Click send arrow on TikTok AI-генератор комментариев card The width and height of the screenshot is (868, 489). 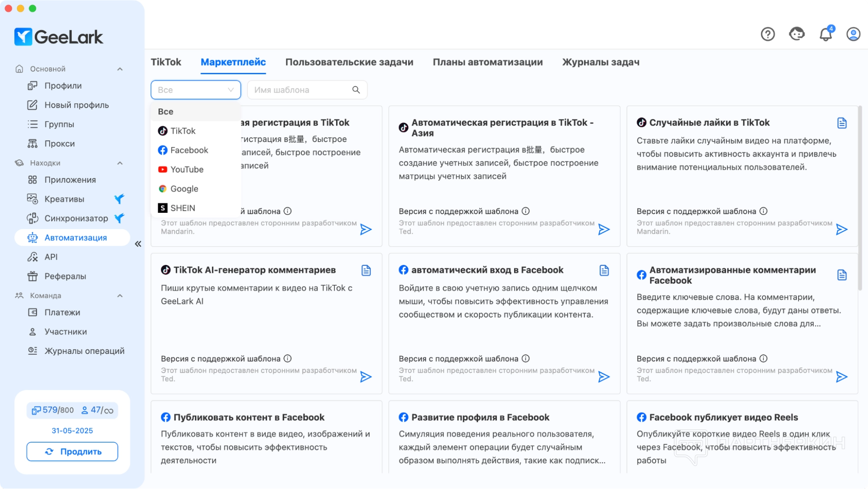click(366, 377)
